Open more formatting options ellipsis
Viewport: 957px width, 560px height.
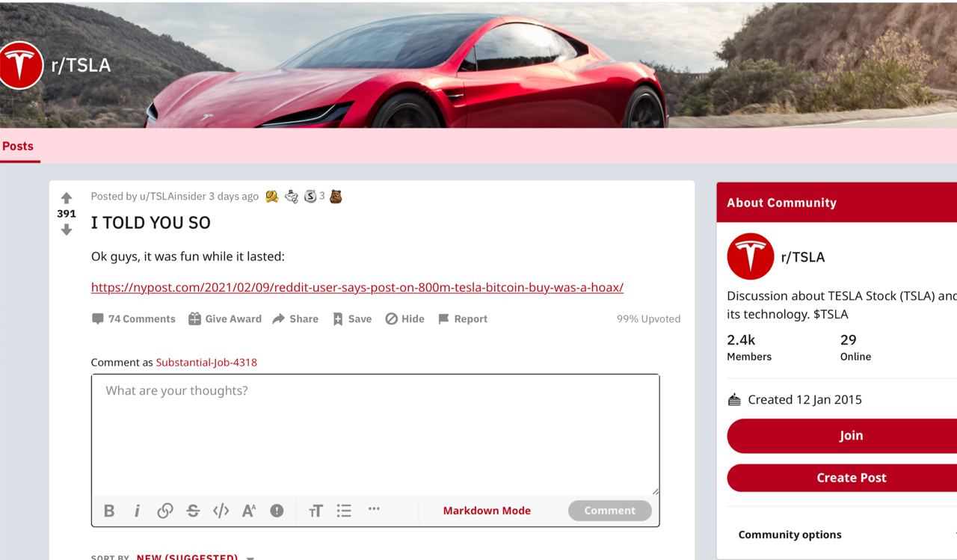click(x=374, y=509)
